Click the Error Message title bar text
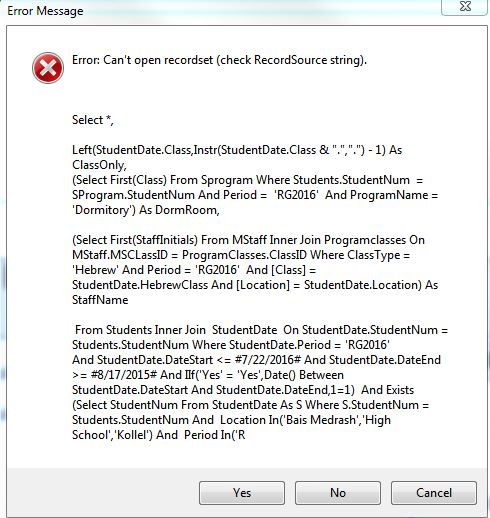The image size is (490, 518). (45, 11)
